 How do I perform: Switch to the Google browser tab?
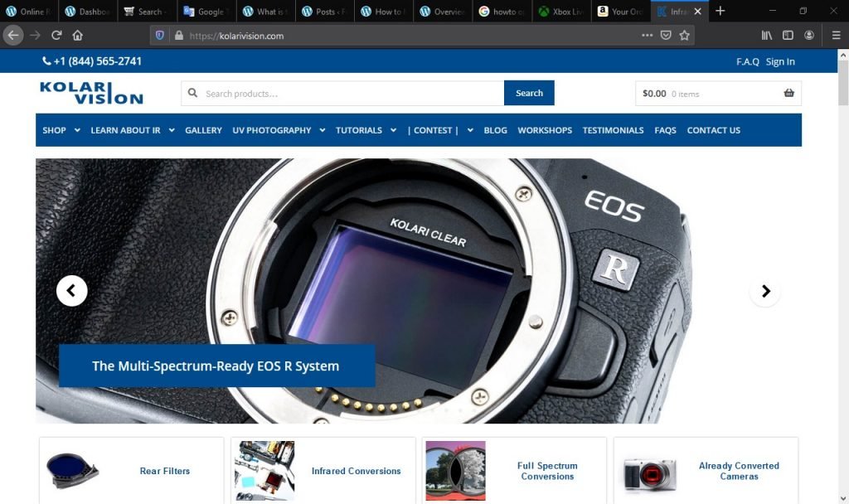206,12
